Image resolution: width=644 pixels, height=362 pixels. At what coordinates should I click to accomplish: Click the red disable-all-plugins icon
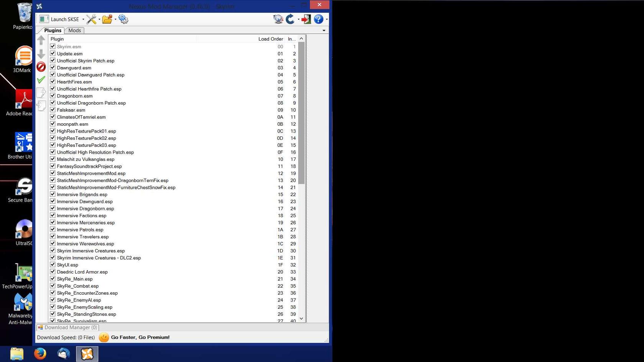[x=41, y=67]
